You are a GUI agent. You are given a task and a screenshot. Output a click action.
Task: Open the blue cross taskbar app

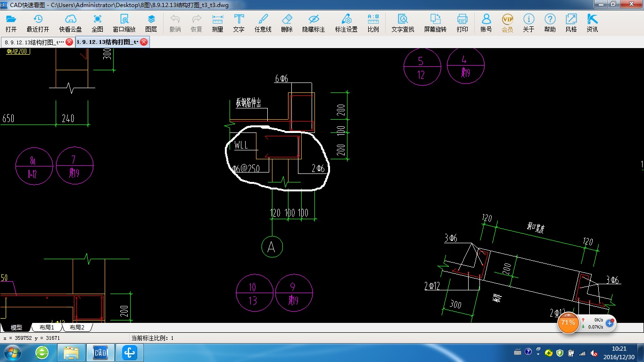(x=130, y=352)
